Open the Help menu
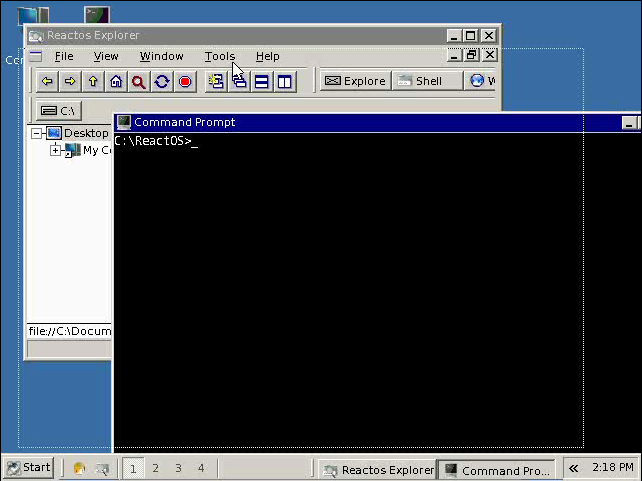This screenshot has height=481, width=642. [267, 56]
